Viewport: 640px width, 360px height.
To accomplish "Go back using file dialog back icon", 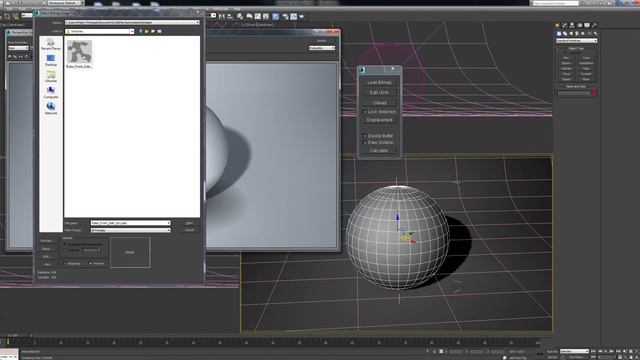I will (x=140, y=31).
